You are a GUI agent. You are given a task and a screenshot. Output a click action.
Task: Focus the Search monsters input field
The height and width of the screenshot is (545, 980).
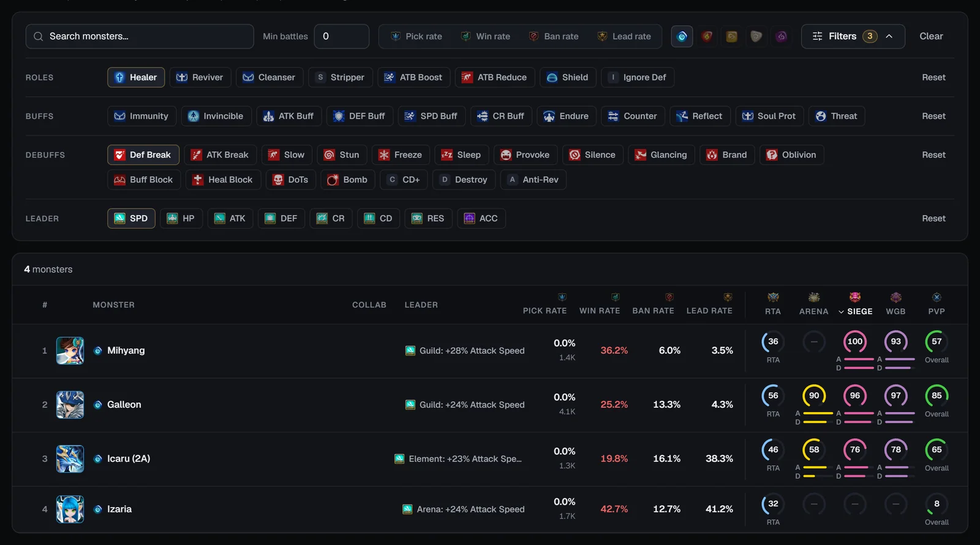pyautogui.click(x=140, y=36)
